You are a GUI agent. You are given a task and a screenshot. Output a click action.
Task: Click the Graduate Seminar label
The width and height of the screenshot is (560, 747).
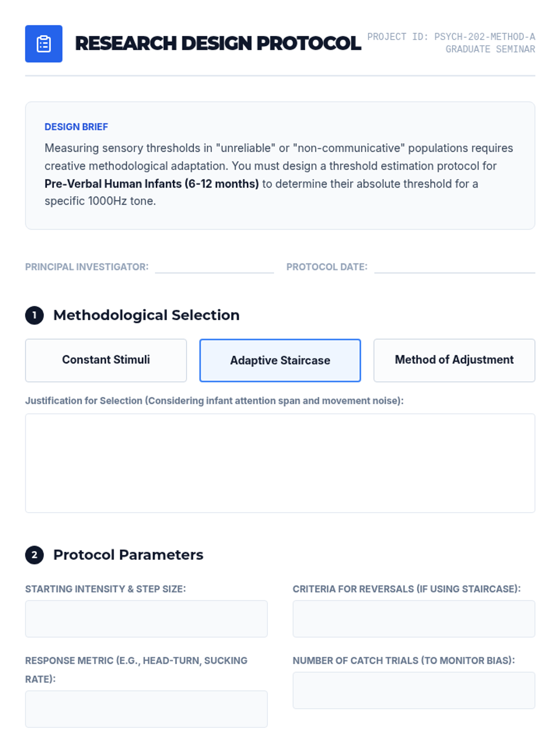click(x=490, y=49)
